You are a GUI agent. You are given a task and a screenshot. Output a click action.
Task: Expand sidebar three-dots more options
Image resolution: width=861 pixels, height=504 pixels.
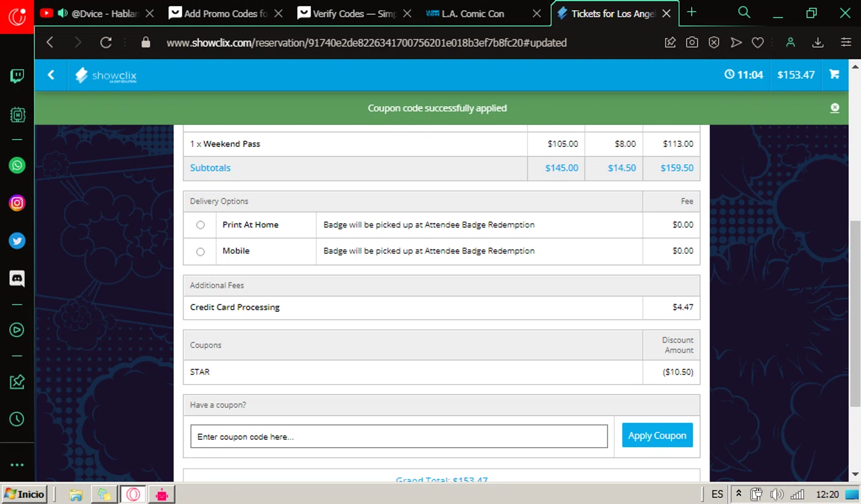point(17,465)
